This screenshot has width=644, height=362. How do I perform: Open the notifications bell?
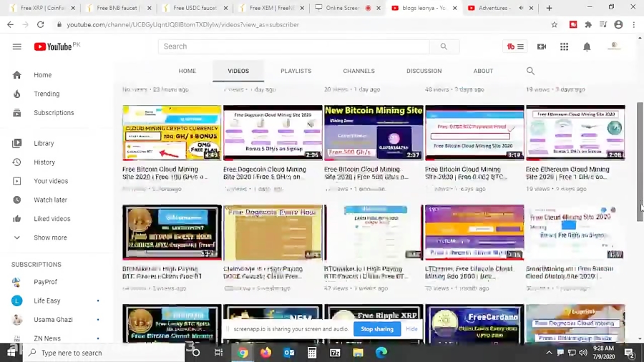[587, 47]
